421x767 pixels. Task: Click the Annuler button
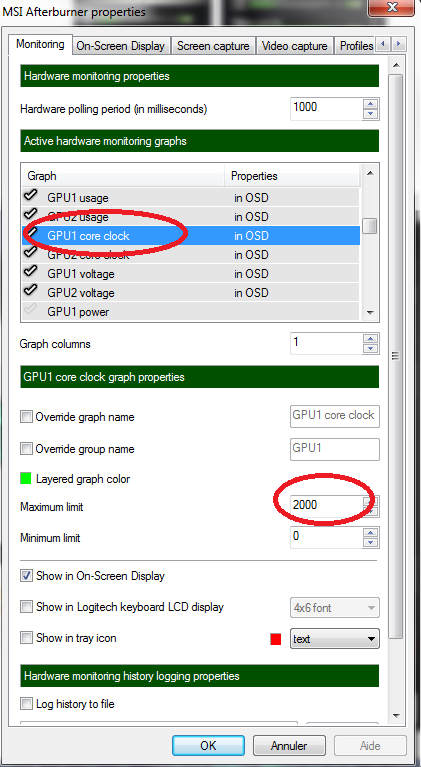pyautogui.click(x=289, y=745)
